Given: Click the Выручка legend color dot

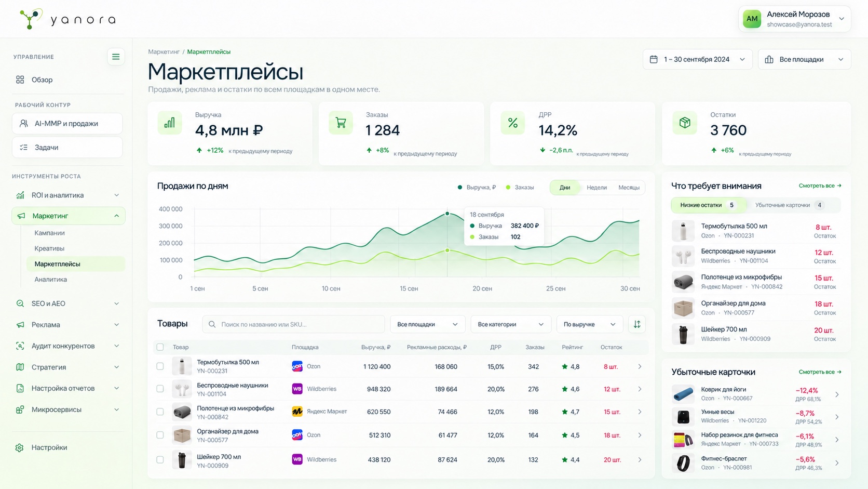Looking at the screenshot, I should coord(460,188).
